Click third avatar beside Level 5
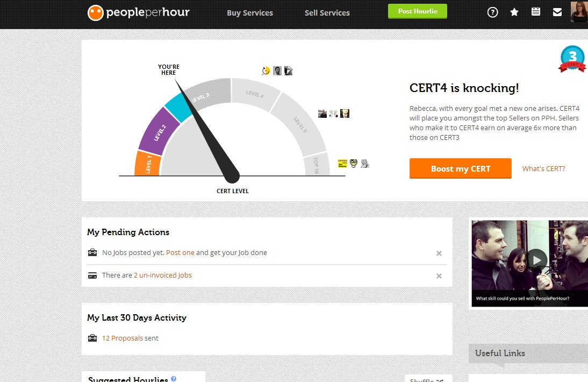Screen dimensions: 588x382 click(x=345, y=114)
